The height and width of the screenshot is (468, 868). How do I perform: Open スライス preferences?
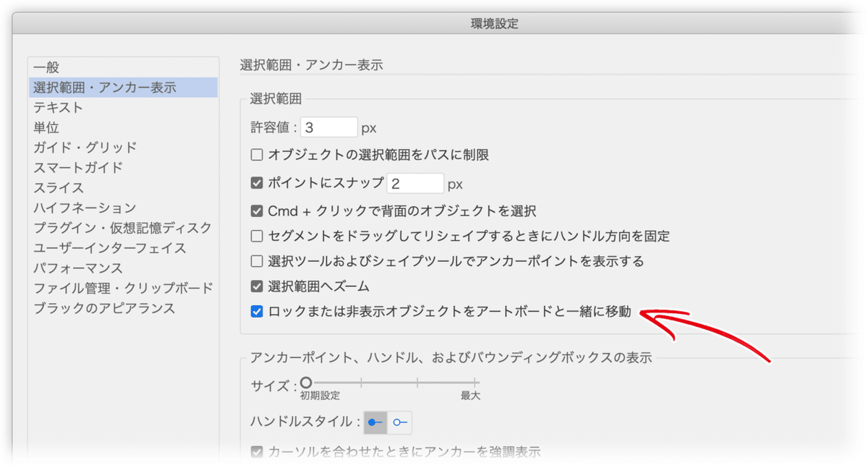(58, 188)
